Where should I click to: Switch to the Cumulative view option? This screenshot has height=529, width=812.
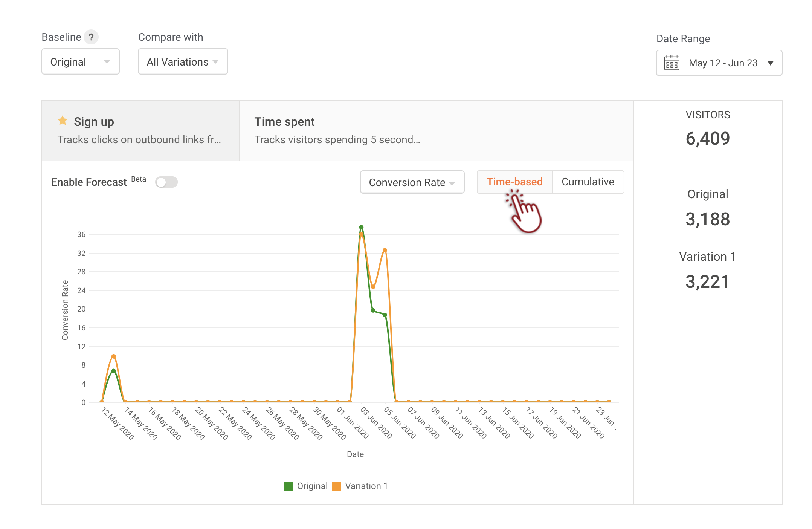pyautogui.click(x=588, y=182)
